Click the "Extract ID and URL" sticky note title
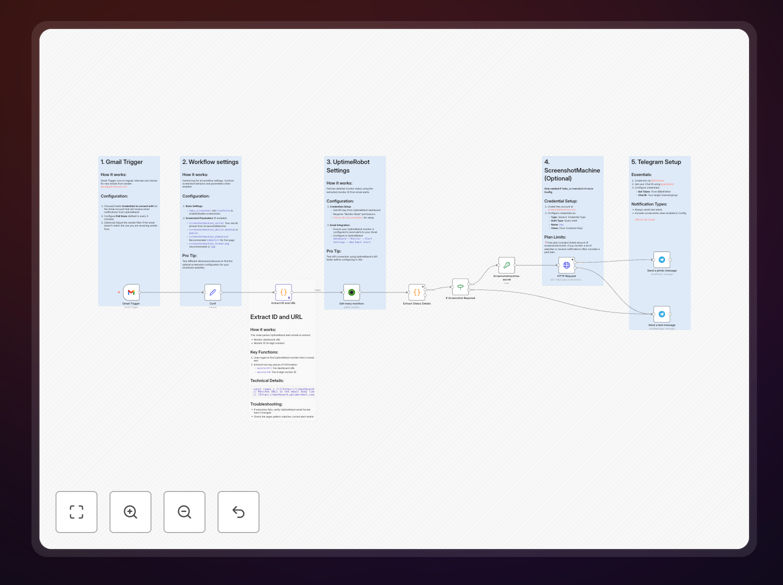The width and height of the screenshot is (783, 585). [x=276, y=317]
